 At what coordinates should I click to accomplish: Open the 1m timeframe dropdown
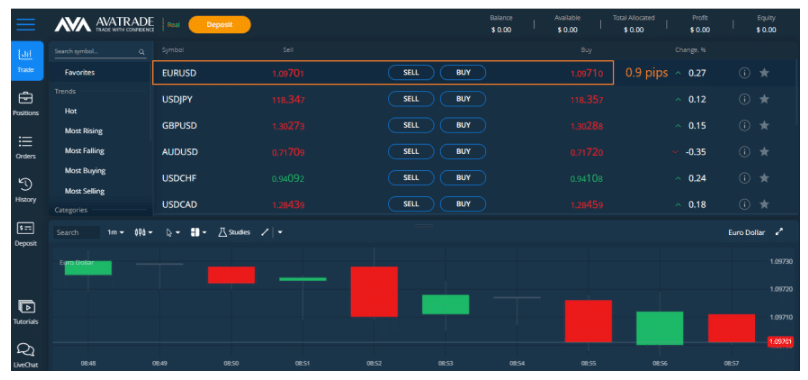(x=115, y=232)
